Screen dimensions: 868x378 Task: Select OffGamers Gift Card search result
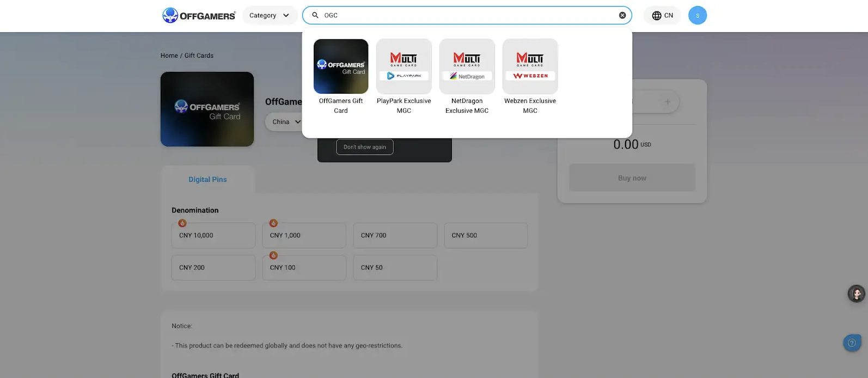[x=341, y=77]
